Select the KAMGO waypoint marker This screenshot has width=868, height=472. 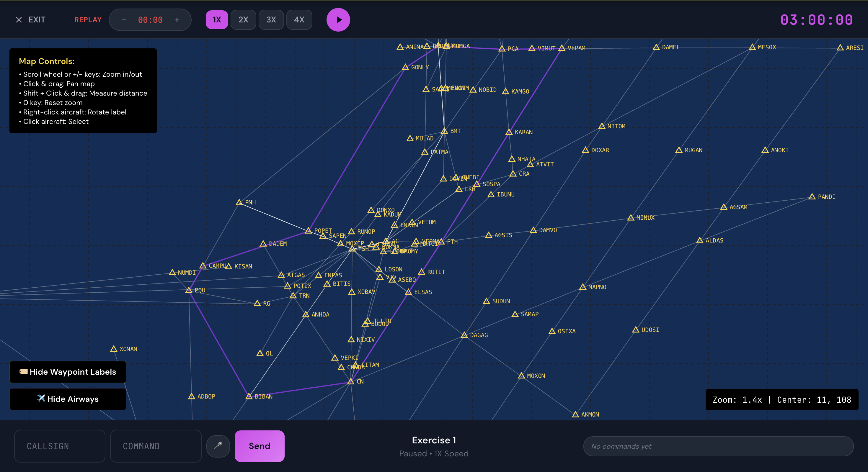click(506, 91)
